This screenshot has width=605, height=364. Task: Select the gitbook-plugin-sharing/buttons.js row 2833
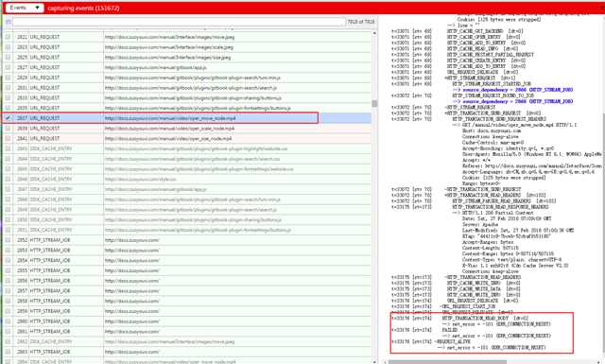187,97
